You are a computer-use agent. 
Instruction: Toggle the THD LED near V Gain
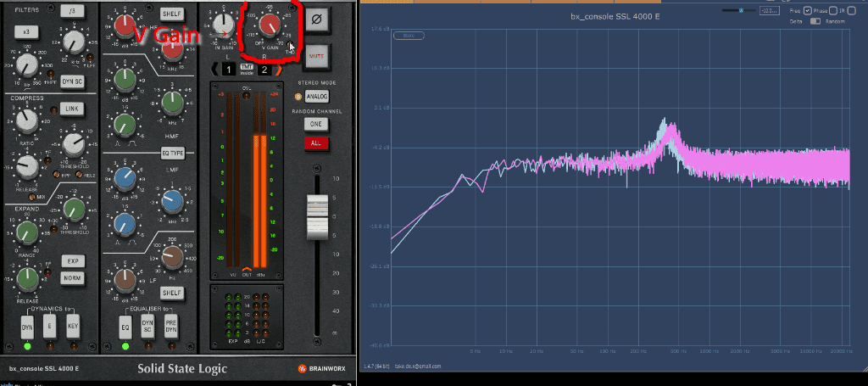pyautogui.click(x=290, y=46)
